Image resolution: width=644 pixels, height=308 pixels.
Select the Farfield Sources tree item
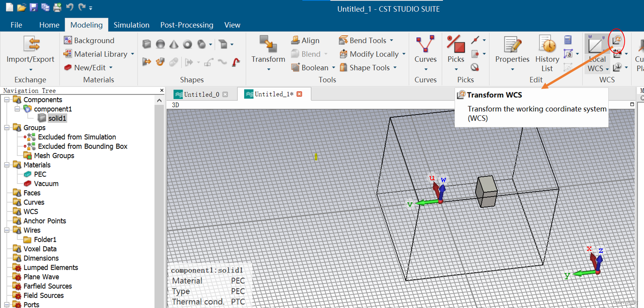[48, 286]
